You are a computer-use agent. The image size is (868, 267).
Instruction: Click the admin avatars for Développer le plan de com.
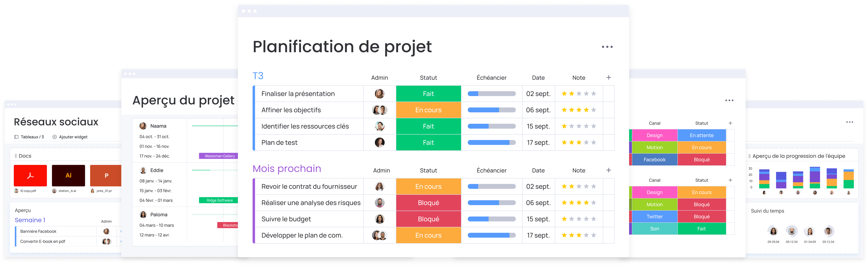pos(380,235)
